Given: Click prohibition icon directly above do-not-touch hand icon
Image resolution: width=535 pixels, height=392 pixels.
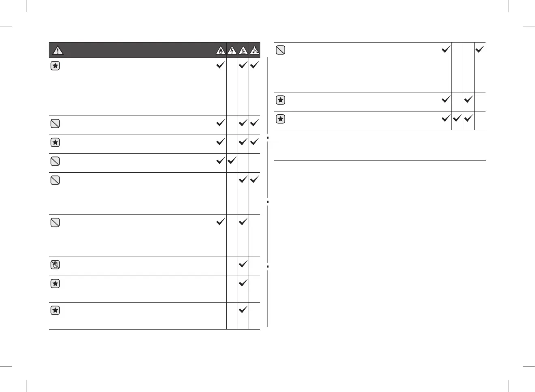Looking at the screenshot, I should click(x=55, y=223).
